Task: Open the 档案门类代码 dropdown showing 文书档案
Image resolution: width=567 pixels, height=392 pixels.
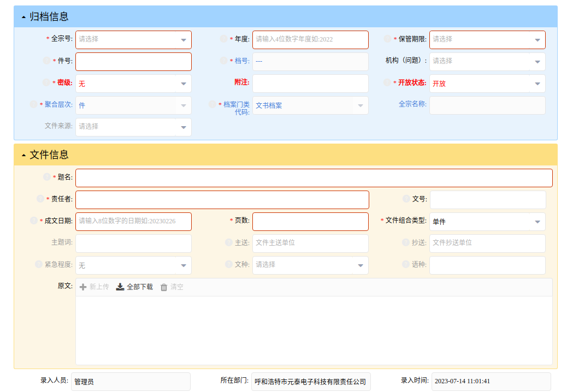Action: pyautogui.click(x=310, y=105)
